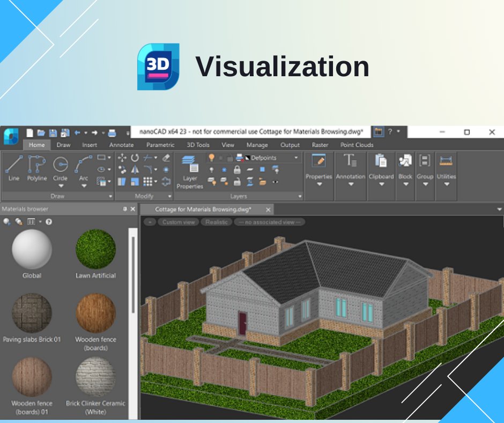
Task: Open Layer Properties manager
Action: tap(190, 172)
